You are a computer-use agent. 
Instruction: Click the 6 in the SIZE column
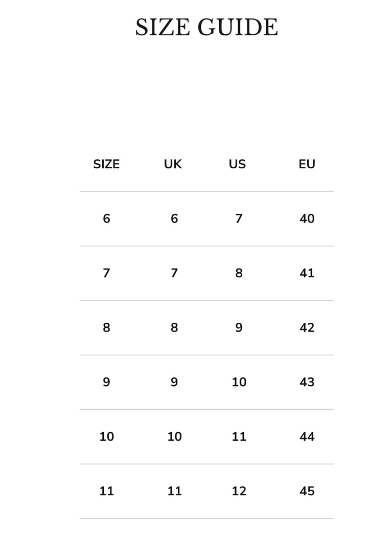pos(106,218)
